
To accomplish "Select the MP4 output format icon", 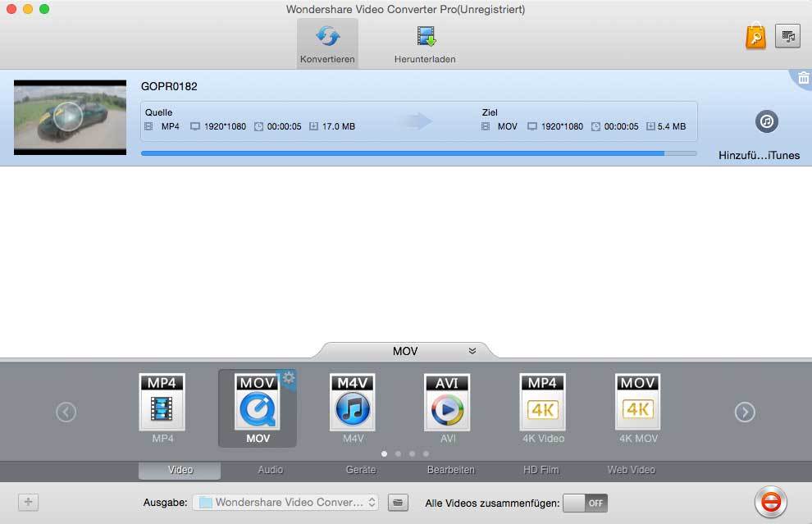I will tap(162, 403).
